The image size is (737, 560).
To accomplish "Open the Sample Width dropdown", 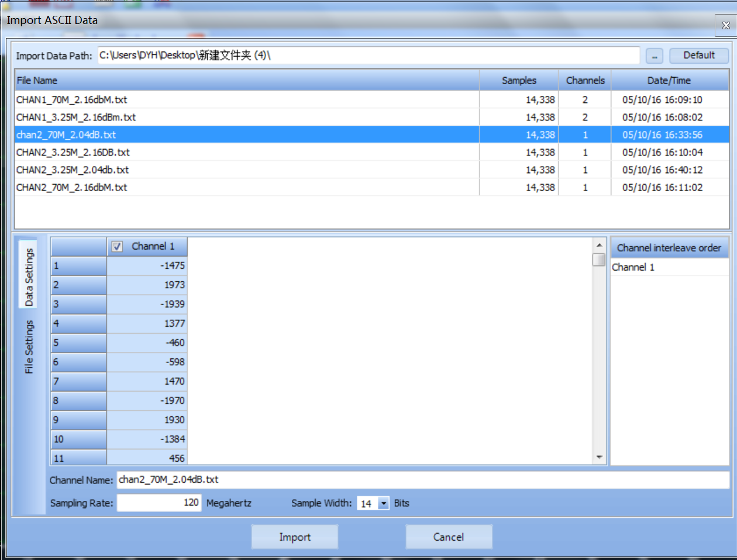I will (384, 503).
